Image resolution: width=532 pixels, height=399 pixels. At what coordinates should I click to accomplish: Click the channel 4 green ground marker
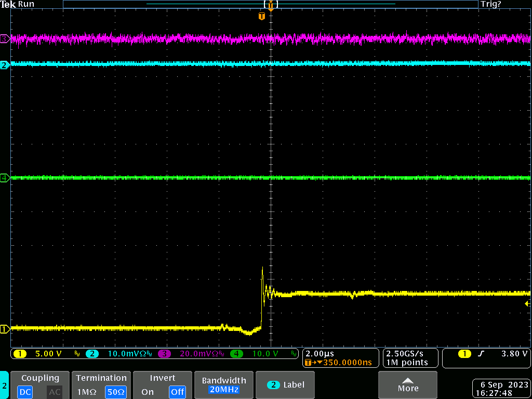(5, 178)
